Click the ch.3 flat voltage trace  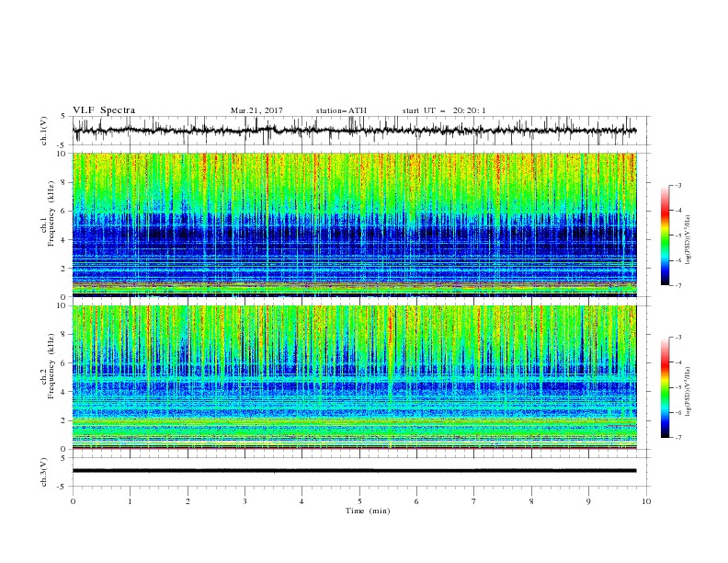click(x=354, y=471)
